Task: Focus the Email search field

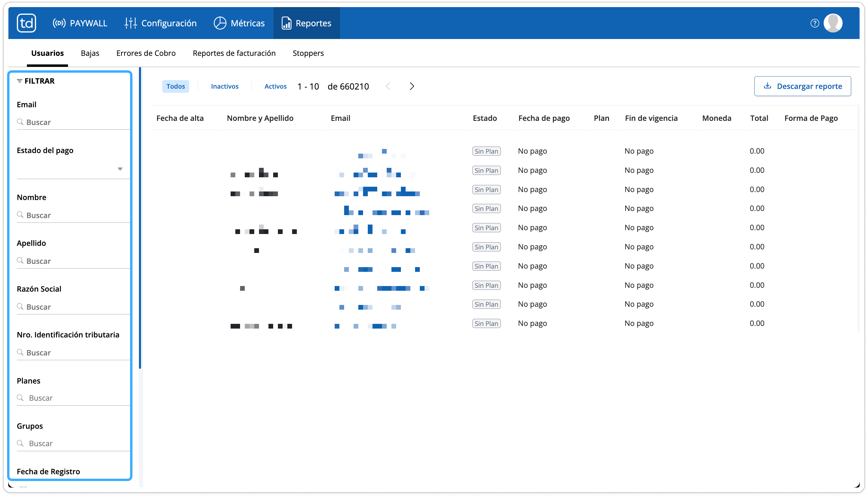Action: [x=73, y=122]
